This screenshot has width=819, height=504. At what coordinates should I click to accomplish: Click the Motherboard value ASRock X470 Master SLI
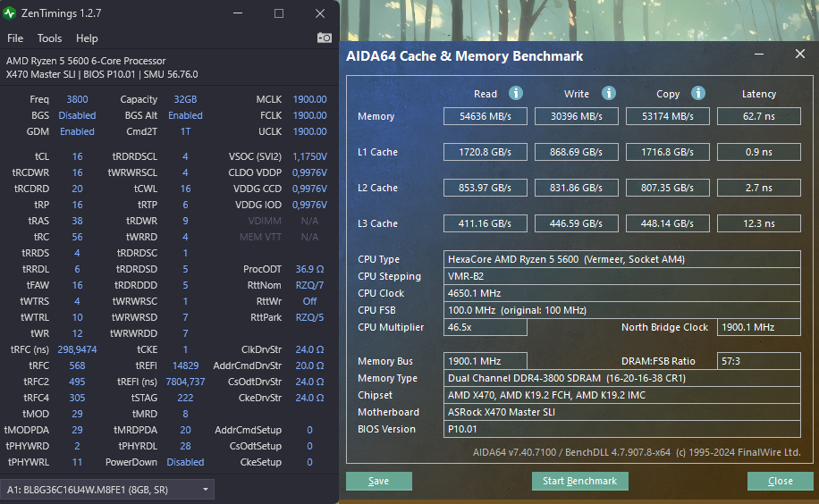[622, 412]
